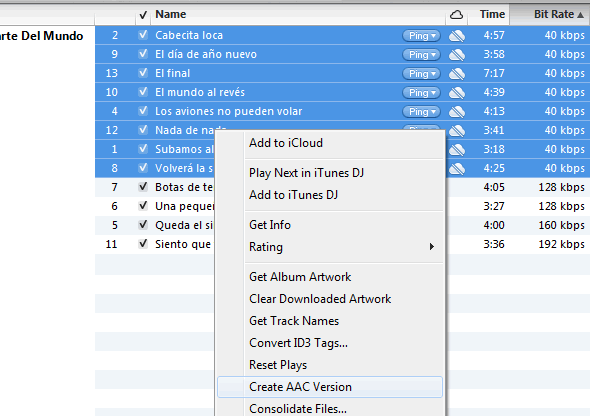
Task: Uncheck the Nada de nada track
Action: tap(143, 130)
